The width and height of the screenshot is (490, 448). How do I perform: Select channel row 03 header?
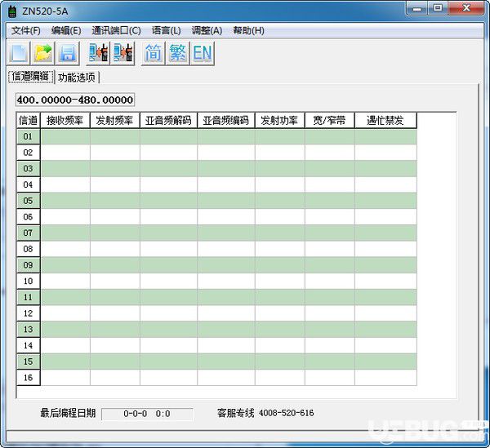[28, 169]
